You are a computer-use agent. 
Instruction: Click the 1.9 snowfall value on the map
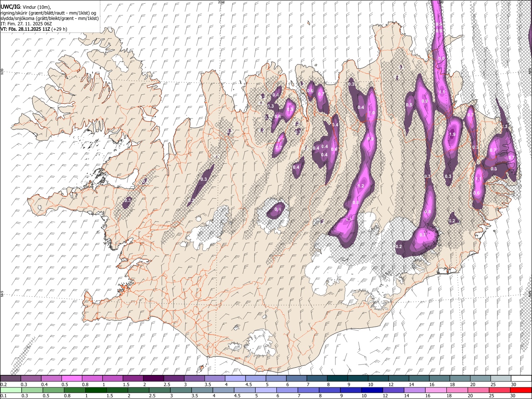(x=453, y=134)
